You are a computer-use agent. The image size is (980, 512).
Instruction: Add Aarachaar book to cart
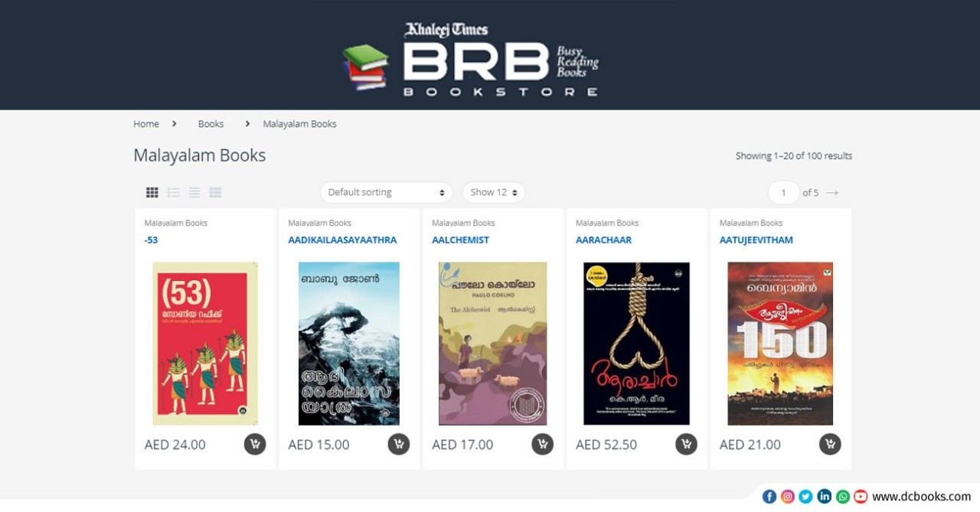click(687, 444)
